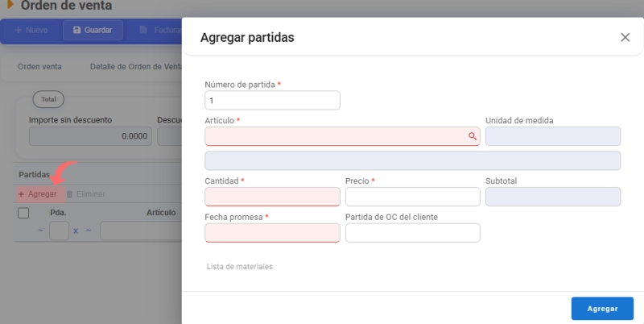This screenshot has height=324, width=644.
Task: Click the Artículo column header
Action: tap(161, 213)
